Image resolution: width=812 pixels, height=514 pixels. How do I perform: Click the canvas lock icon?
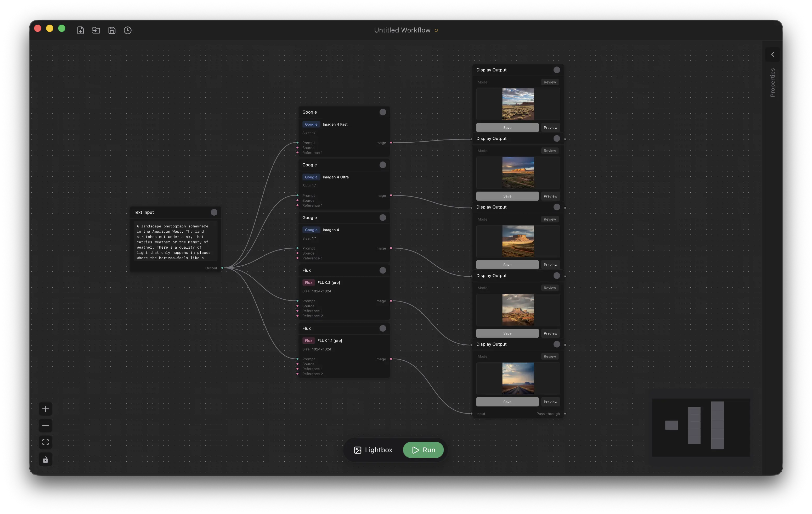tap(46, 459)
